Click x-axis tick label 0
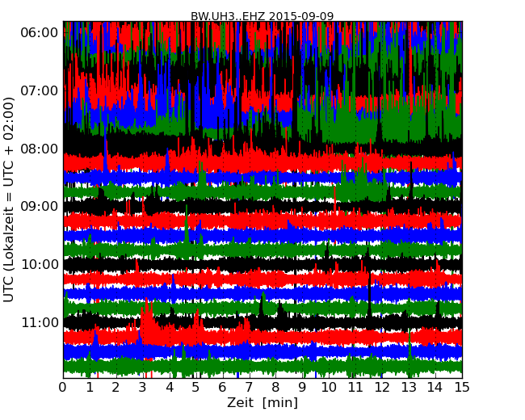The width and height of the screenshot is (525, 420). pyautogui.click(x=63, y=388)
